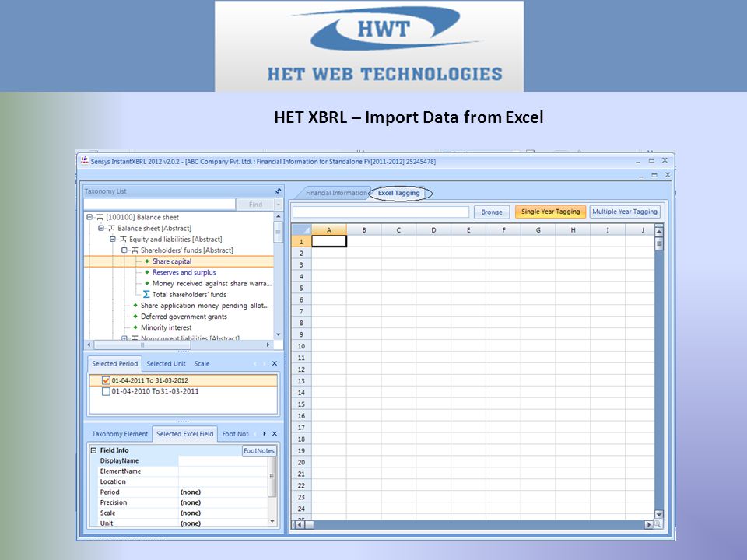Close the Taxonomy Element panel
The image size is (747, 560).
click(275, 434)
